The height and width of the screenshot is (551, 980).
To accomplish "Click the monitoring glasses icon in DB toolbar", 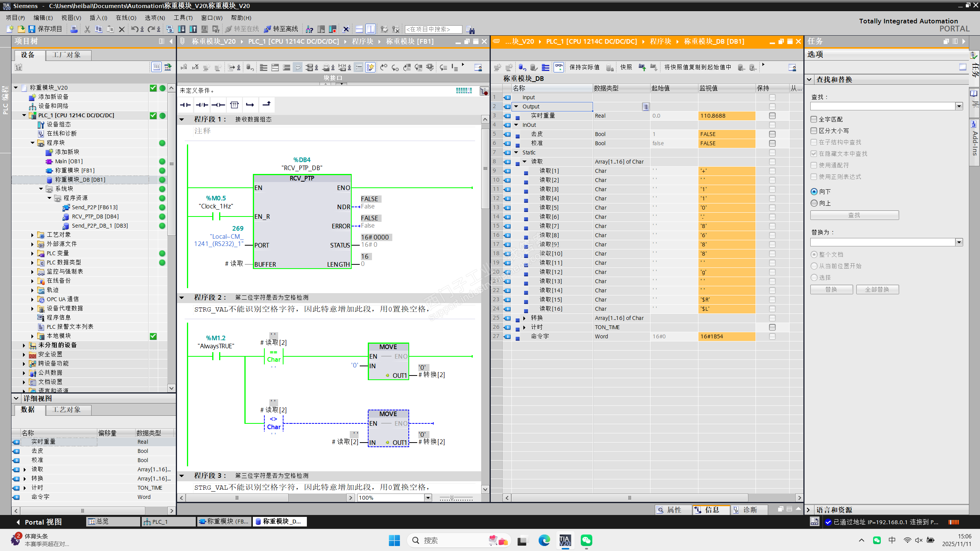I will (559, 67).
